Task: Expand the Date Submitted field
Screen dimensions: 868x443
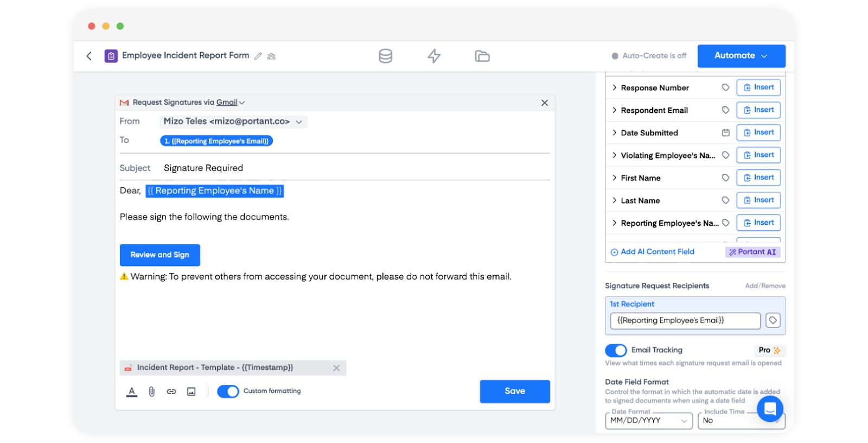Action: point(615,133)
